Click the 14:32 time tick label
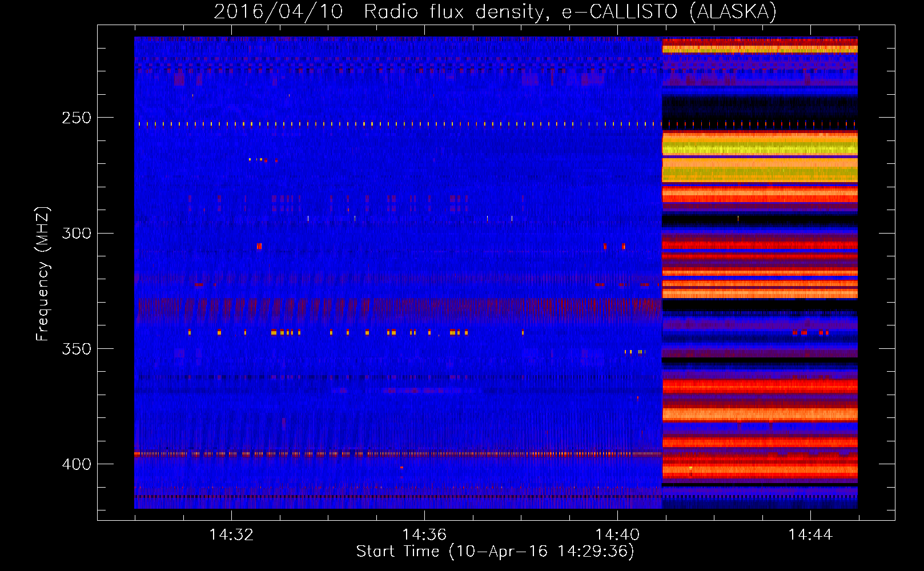This screenshot has height=571, width=924. [x=231, y=534]
